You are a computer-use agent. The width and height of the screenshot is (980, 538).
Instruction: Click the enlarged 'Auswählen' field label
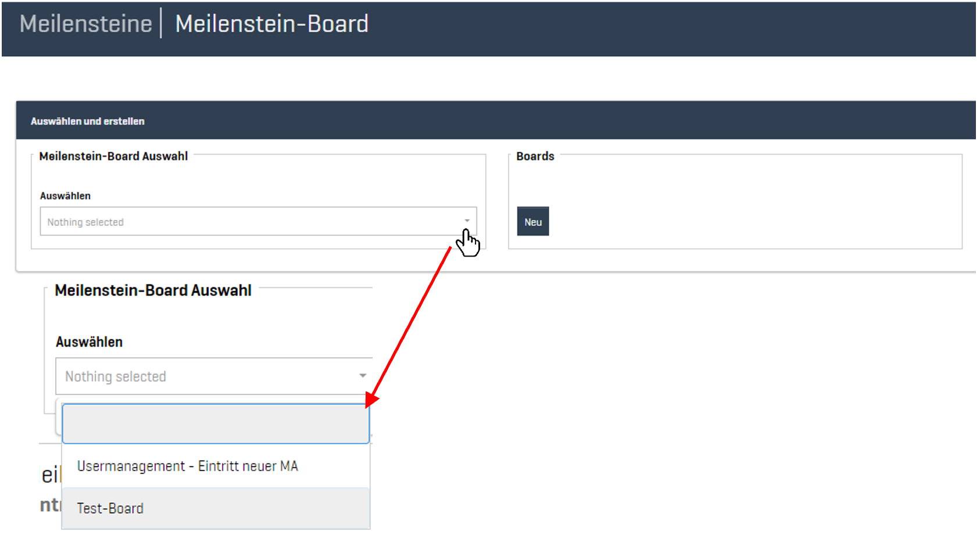tap(89, 342)
